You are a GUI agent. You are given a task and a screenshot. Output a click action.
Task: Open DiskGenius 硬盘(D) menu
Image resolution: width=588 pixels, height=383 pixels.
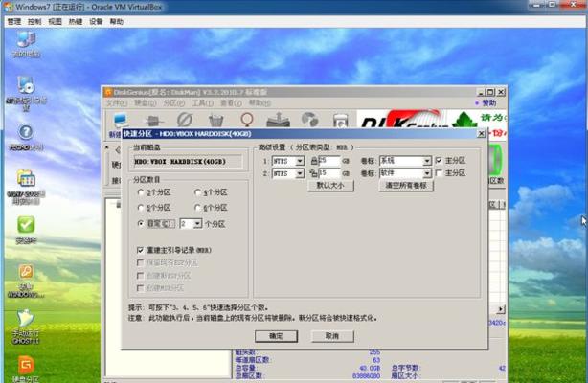(x=146, y=102)
